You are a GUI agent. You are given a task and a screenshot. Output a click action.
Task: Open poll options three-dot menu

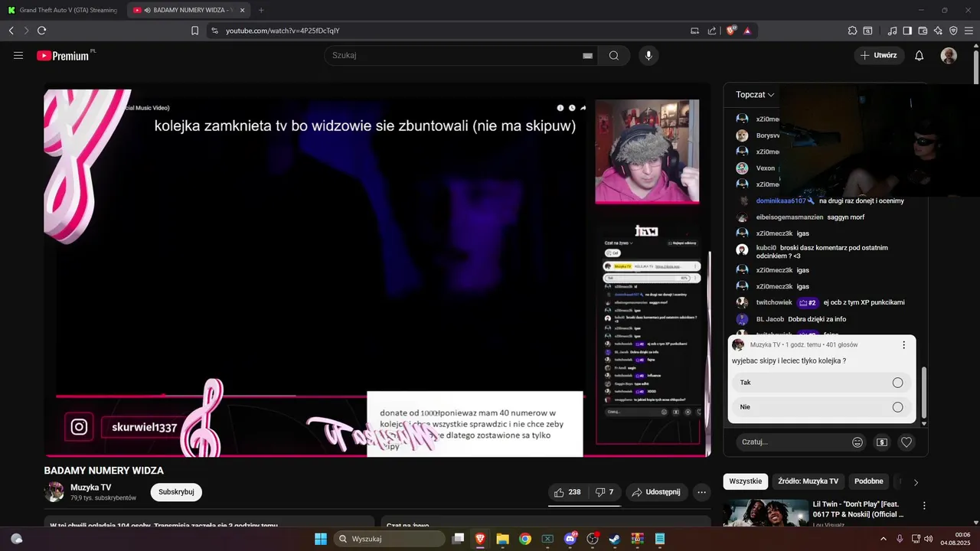[x=903, y=345]
